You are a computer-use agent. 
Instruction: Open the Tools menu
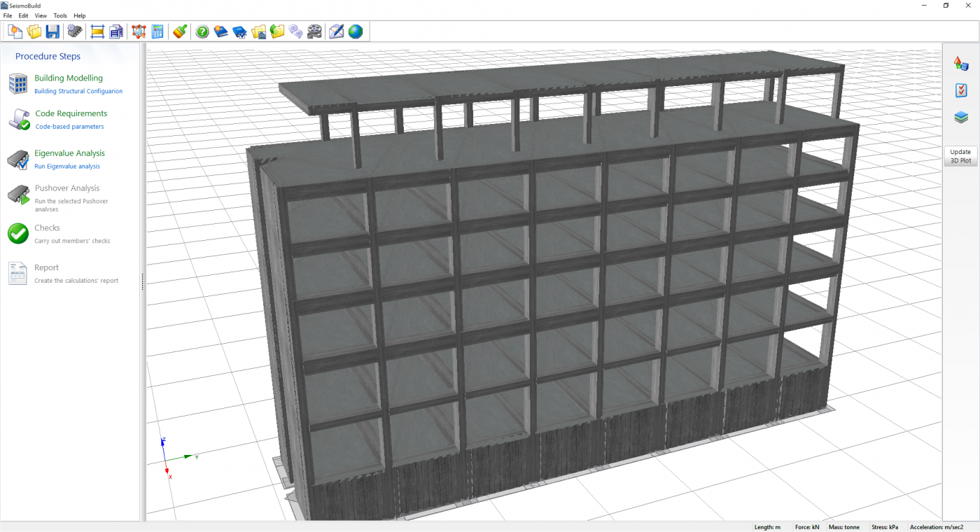point(60,15)
